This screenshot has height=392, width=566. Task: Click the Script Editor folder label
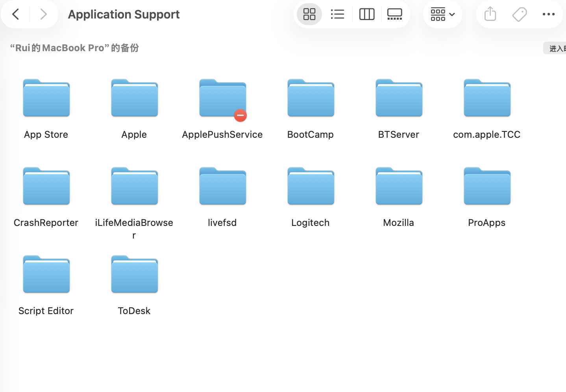[x=46, y=311]
